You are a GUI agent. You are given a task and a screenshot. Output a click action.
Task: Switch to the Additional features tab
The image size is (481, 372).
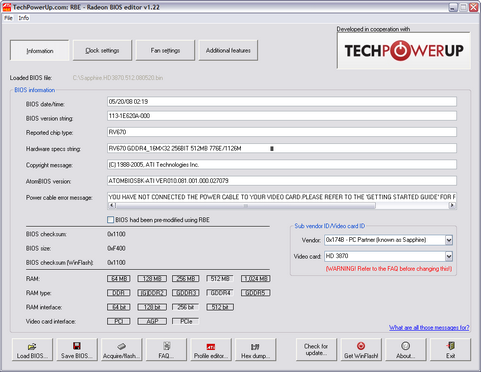pos(228,51)
